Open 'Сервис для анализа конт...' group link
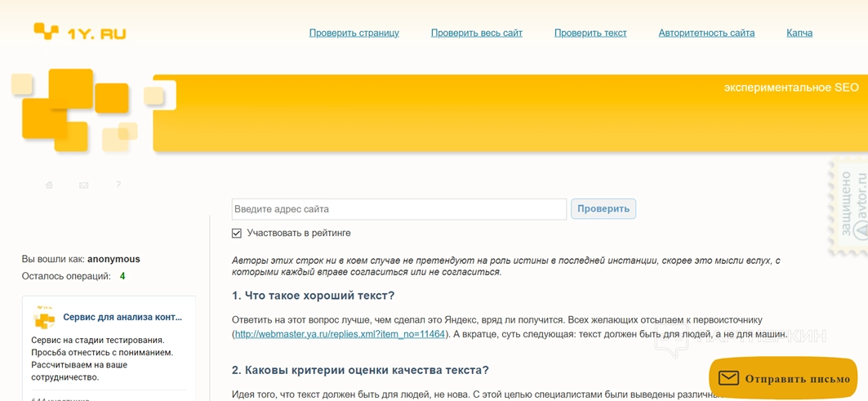The height and width of the screenshot is (401, 868). (x=122, y=317)
